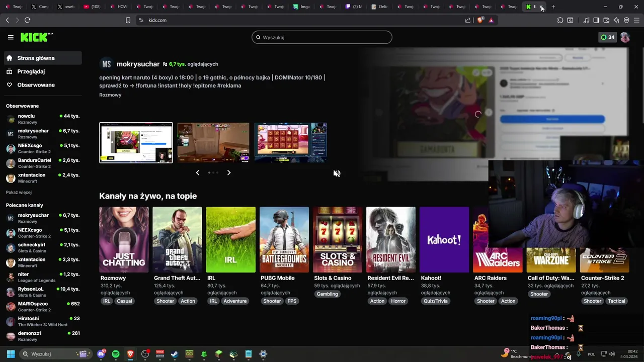
Task: Open RybsonLoL recommended channel
Action: pos(42,292)
